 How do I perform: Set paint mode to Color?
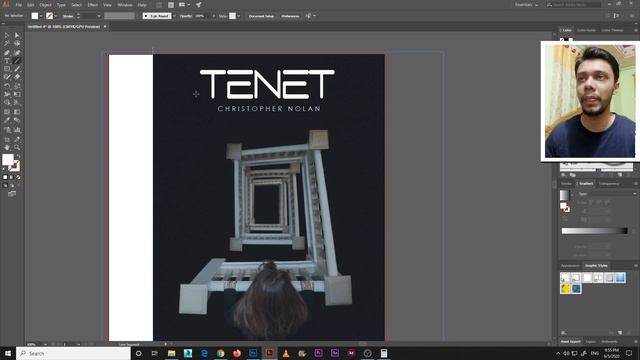coord(5,178)
